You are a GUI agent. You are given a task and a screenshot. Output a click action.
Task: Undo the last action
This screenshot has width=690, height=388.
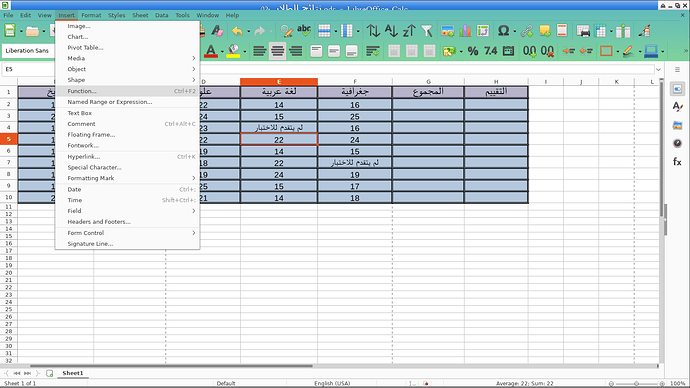pos(237,31)
